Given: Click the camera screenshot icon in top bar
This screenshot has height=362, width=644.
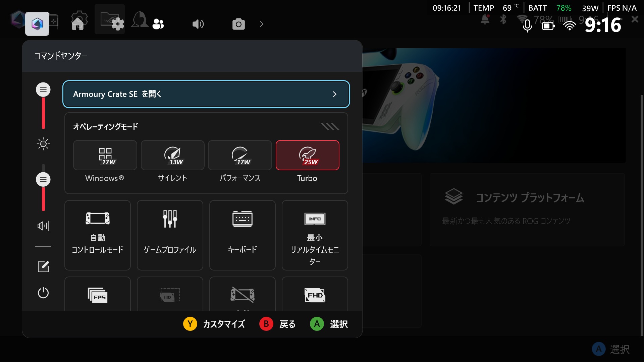Looking at the screenshot, I should click(x=238, y=24).
